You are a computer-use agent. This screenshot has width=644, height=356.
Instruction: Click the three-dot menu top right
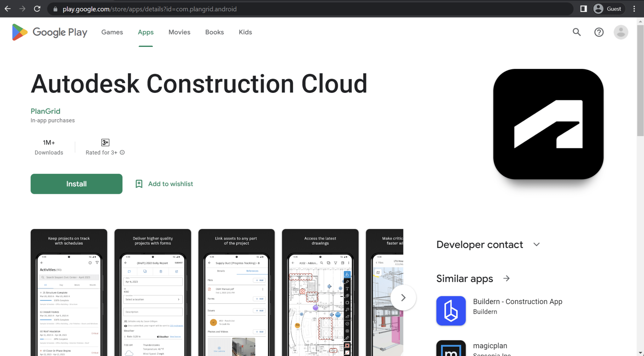click(636, 9)
